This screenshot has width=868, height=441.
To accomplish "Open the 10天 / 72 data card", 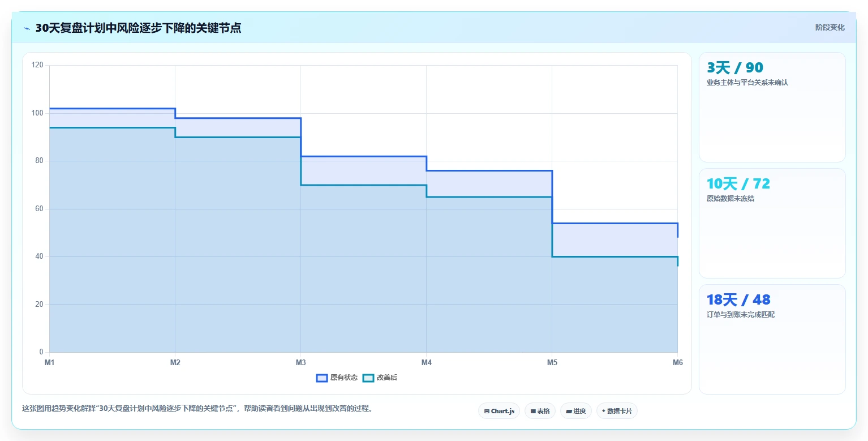I will (x=772, y=223).
